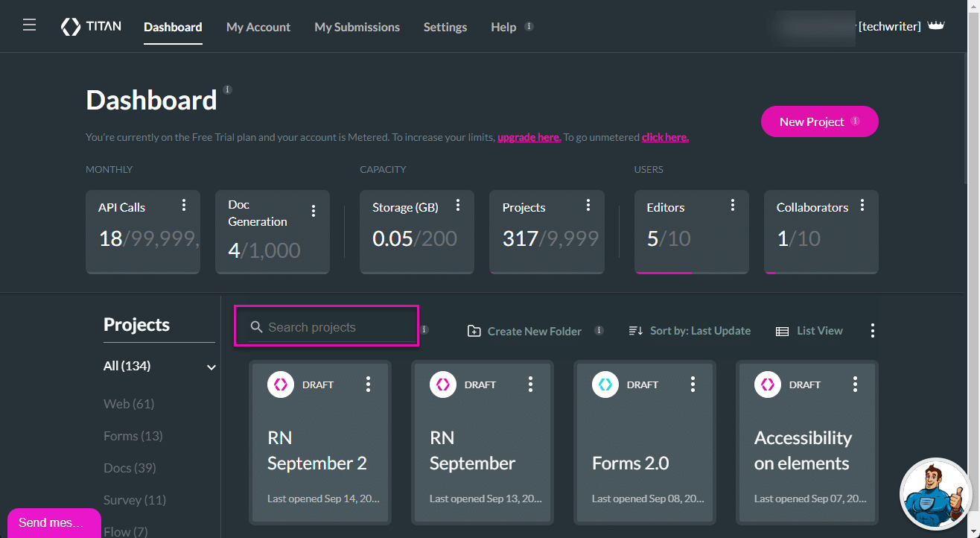Expand the All (134) projects chevron
Screen dimensions: 980x538
211,367
